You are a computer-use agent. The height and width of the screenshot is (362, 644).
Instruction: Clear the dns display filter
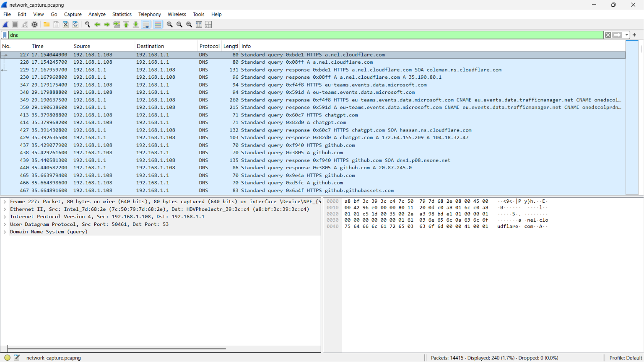point(608,35)
